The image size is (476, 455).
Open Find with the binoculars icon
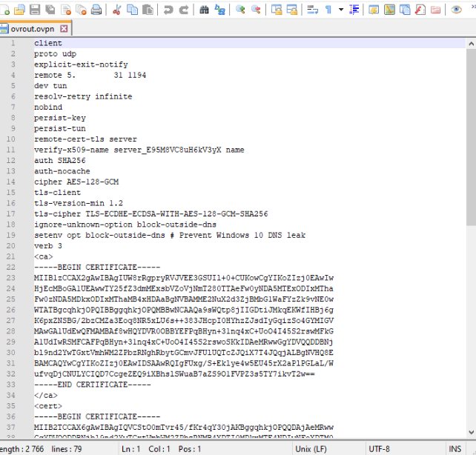tap(203, 10)
